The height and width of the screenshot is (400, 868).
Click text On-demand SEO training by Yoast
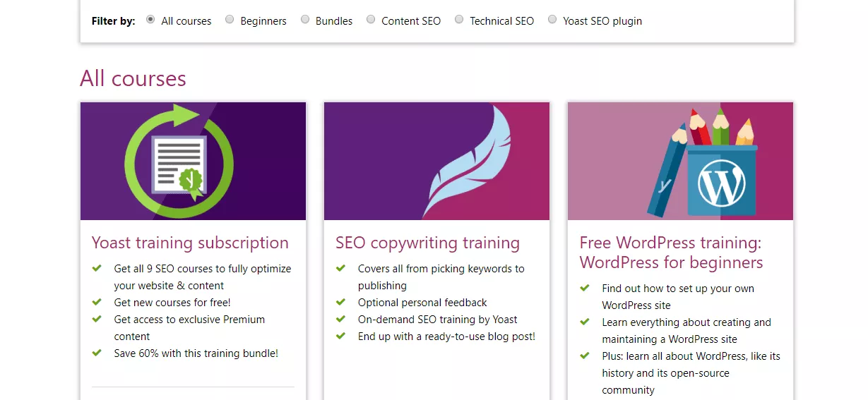pos(438,320)
